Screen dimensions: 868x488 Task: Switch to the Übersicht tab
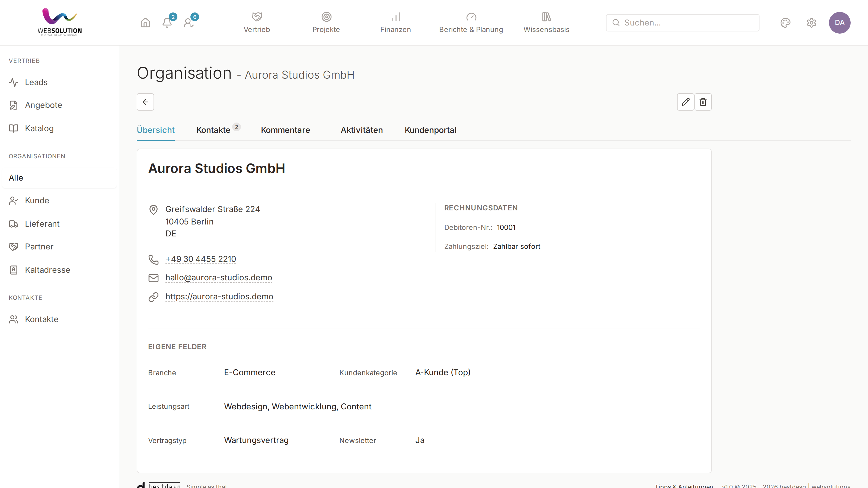pos(156,130)
